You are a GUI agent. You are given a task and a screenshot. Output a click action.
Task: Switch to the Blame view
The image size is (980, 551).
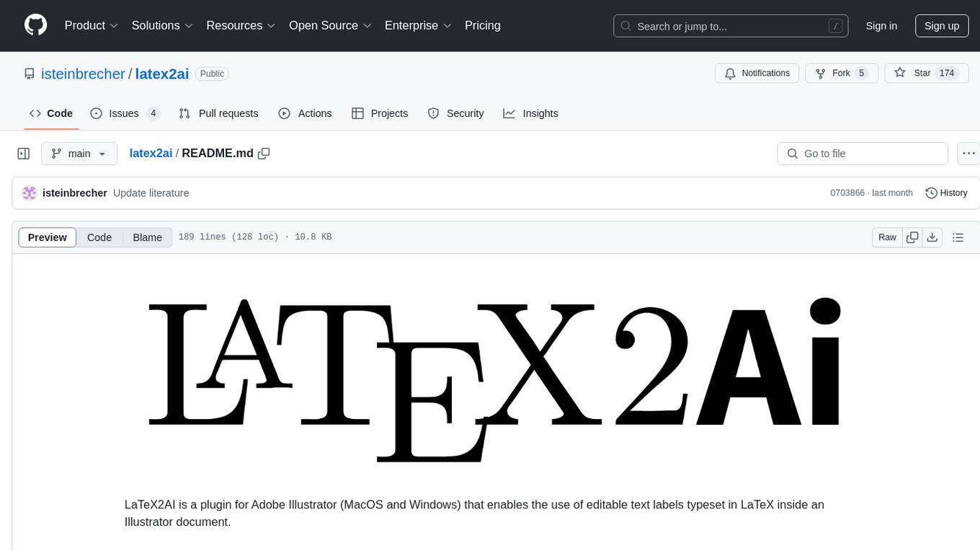148,237
